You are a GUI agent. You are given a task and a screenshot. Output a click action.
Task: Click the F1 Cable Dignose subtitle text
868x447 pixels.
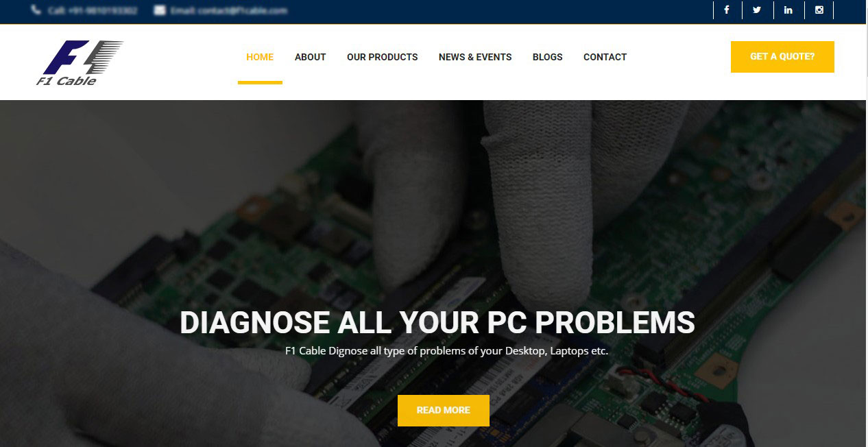point(446,351)
